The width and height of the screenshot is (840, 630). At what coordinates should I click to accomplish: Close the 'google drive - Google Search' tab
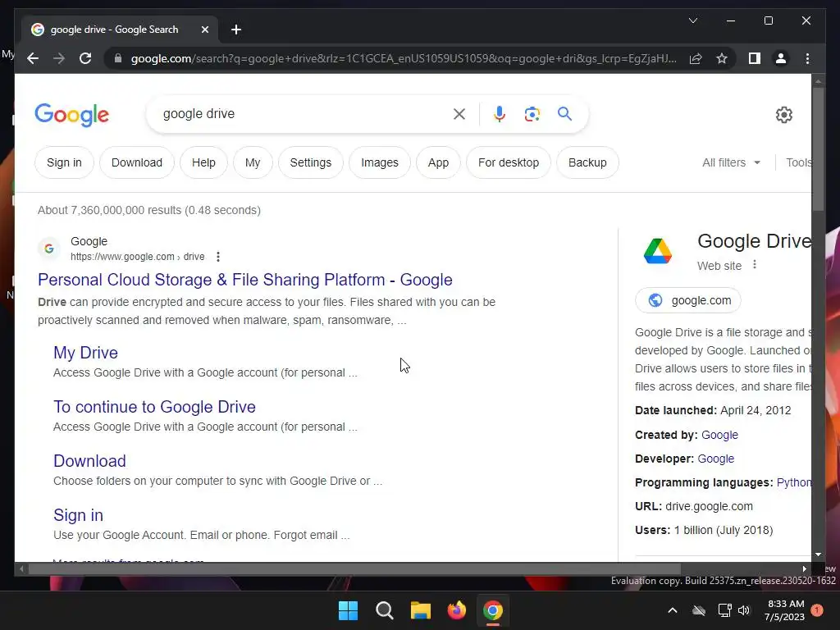point(204,30)
